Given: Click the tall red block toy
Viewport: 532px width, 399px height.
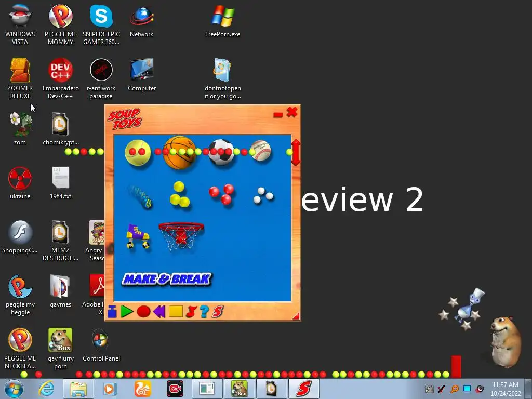Looking at the screenshot, I should (x=456, y=366).
